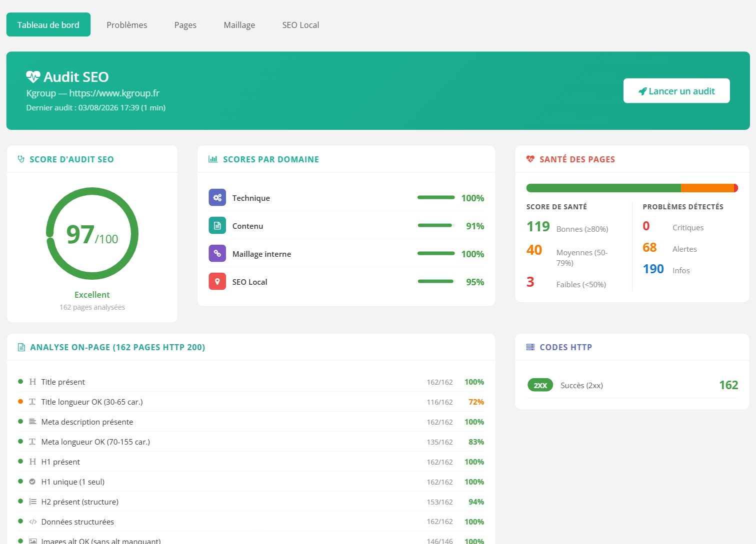Click the server icon of Codes HTTP
This screenshot has width=756, height=544.
(530, 347)
